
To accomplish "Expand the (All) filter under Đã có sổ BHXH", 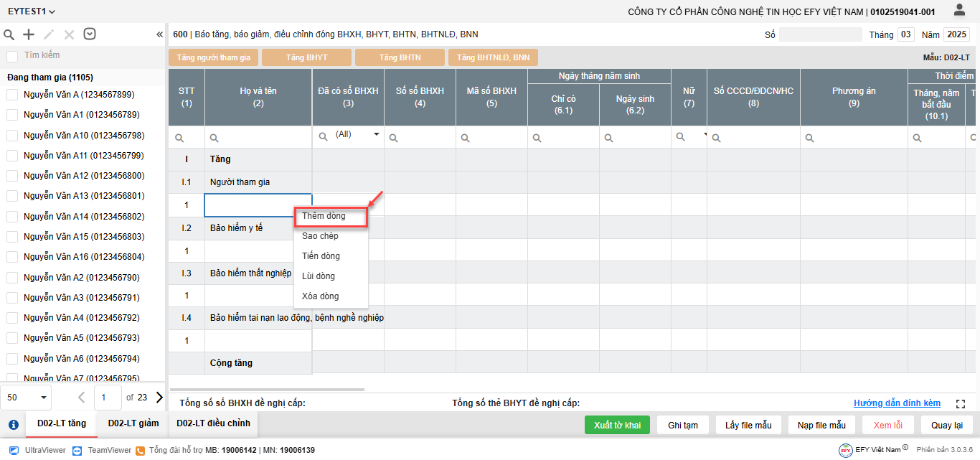I will click(376, 135).
